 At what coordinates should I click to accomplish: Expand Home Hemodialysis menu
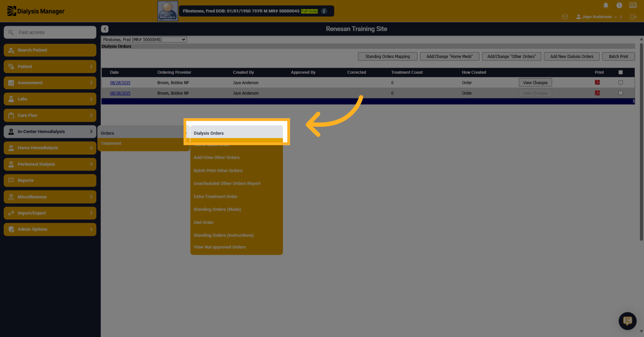[50, 148]
